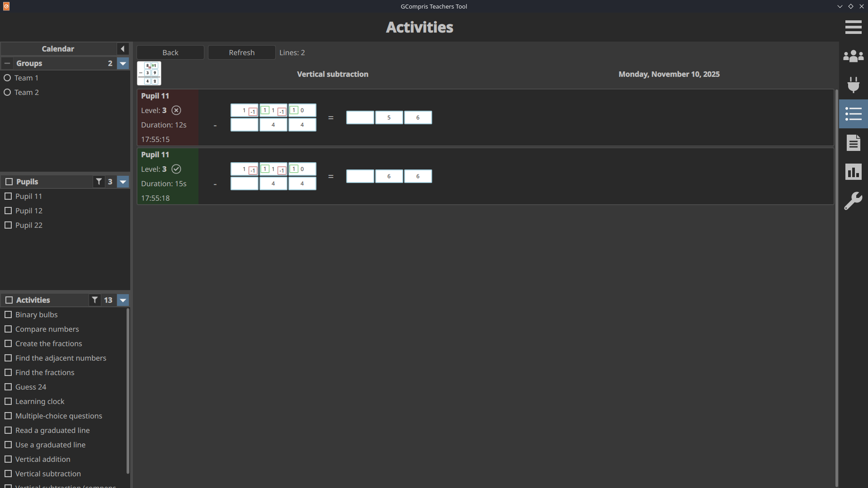This screenshot has width=868, height=488.
Task: Click the Monday, November 10, 2025 date
Action: 669,74
